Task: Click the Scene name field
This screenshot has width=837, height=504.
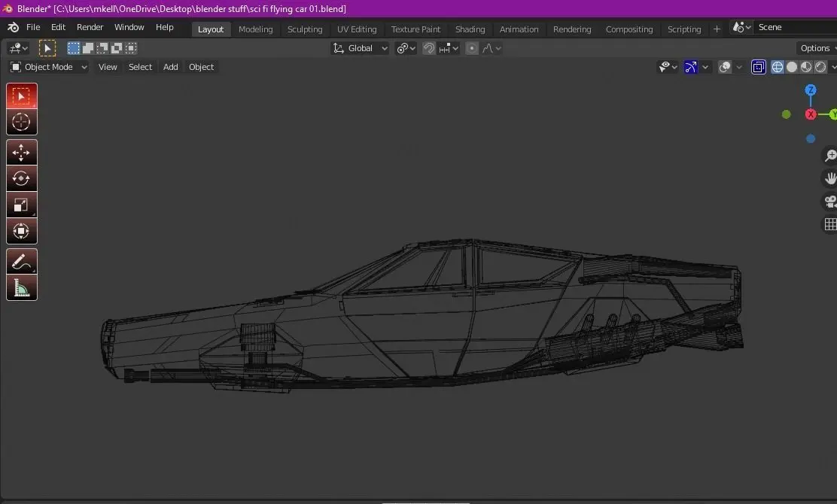Action: tap(796, 27)
